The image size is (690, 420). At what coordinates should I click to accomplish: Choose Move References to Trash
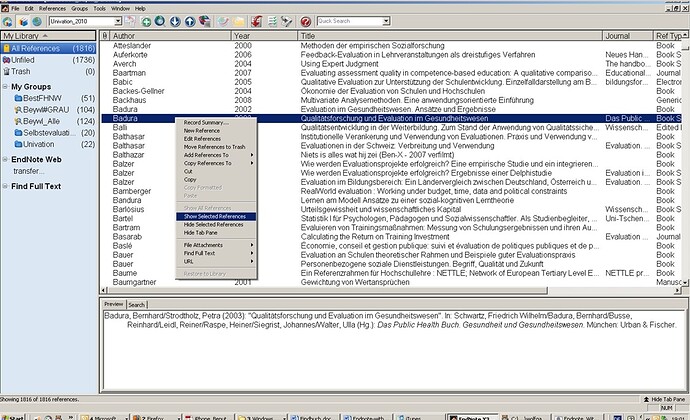coord(217,147)
